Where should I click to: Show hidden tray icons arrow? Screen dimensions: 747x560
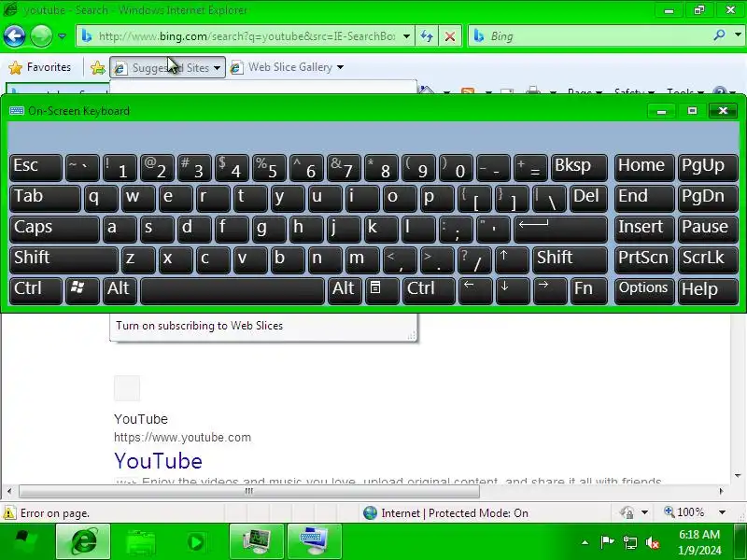click(x=585, y=542)
